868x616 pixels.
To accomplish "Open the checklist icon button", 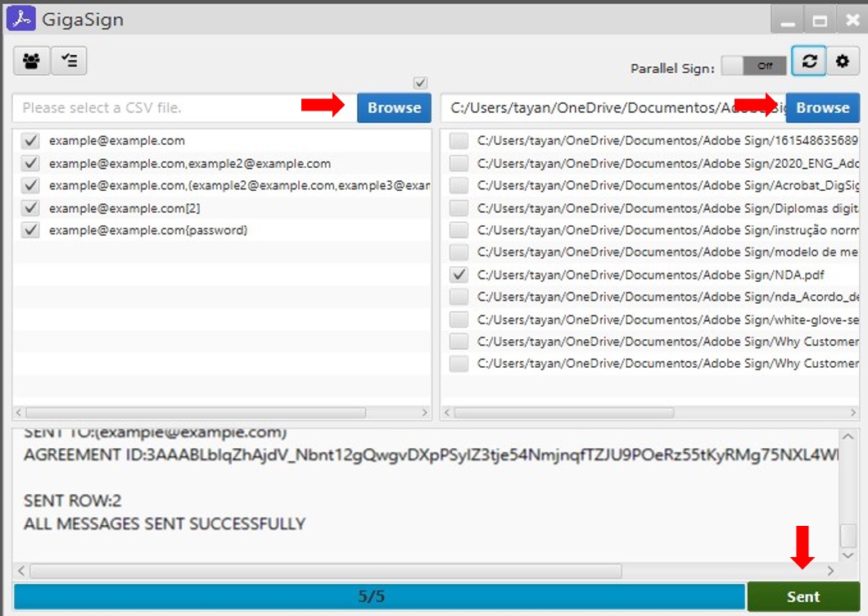I will point(69,61).
